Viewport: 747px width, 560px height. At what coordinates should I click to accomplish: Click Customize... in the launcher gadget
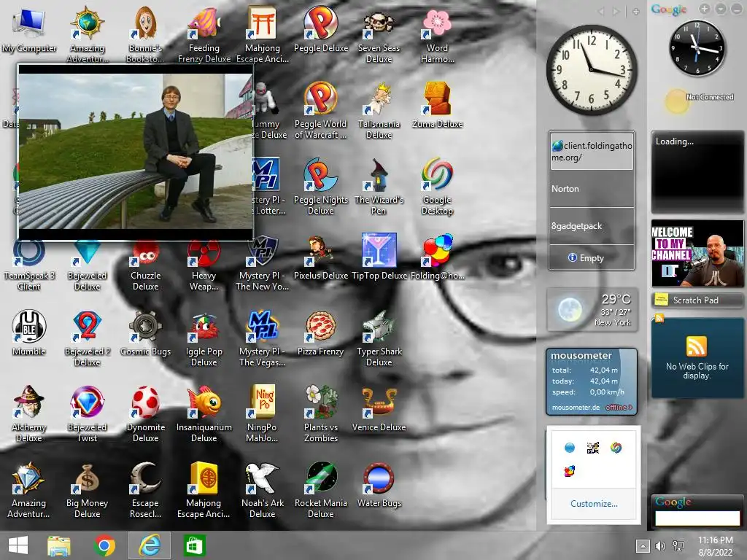594,504
